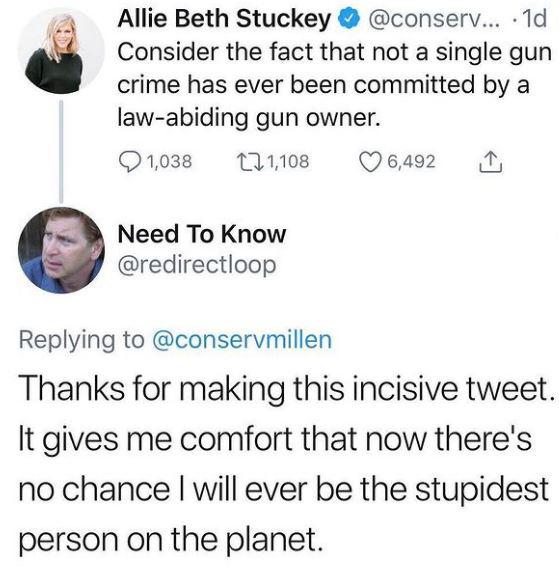Click the thread connector line between avatars
This screenshot has width=559, height=574.
(x=61, y=151)
